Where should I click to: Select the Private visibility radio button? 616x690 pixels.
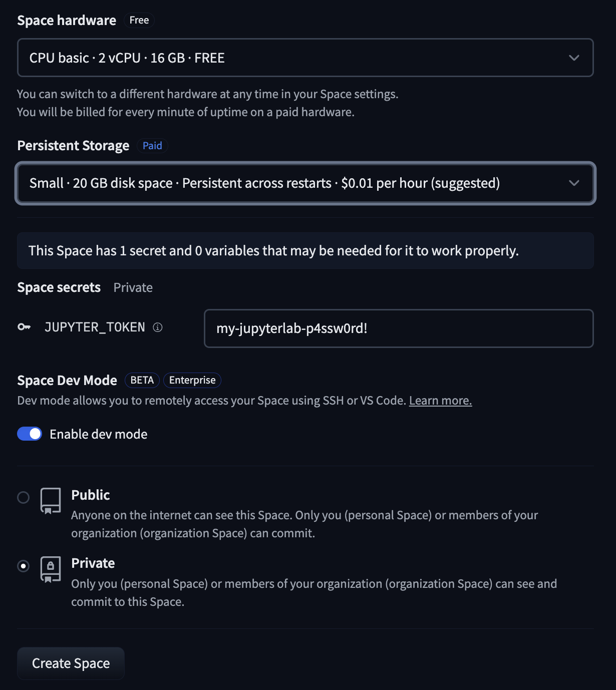(x=24, y=566)
